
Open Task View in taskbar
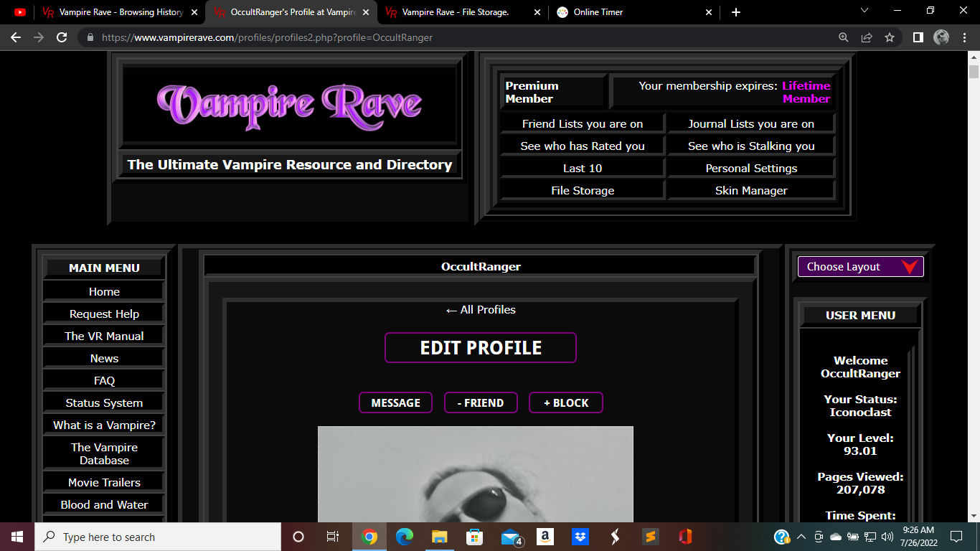pos(333,537)
